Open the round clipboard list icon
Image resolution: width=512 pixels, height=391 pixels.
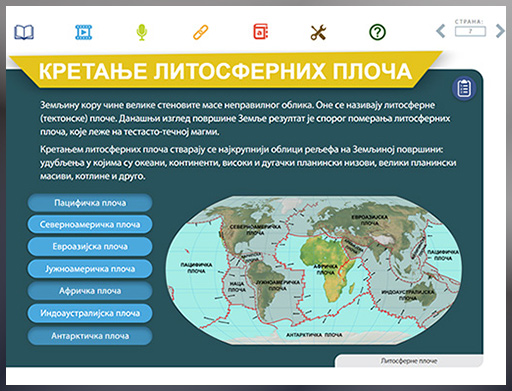click(x=464, y=89)
